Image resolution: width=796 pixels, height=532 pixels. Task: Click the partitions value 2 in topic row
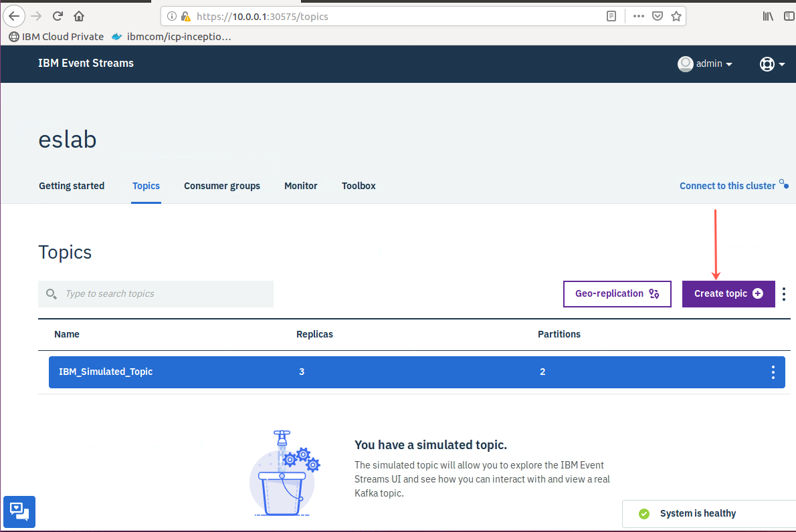[x=542, y=372]
